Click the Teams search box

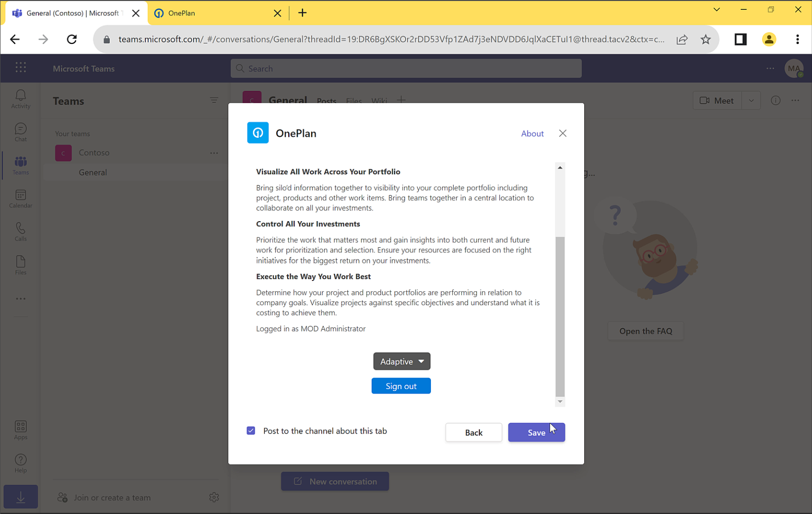406,68
